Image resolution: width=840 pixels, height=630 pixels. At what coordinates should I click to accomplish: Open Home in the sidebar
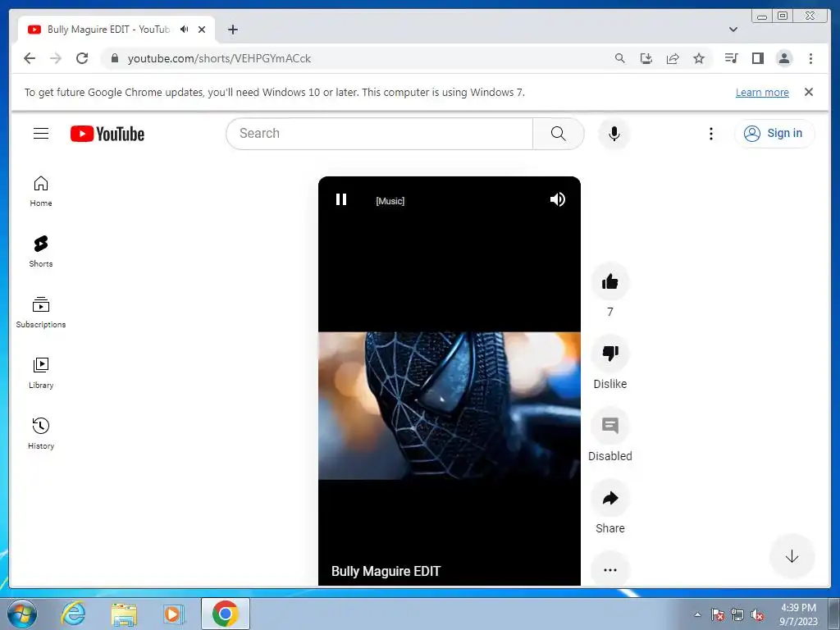click(41, 191)
